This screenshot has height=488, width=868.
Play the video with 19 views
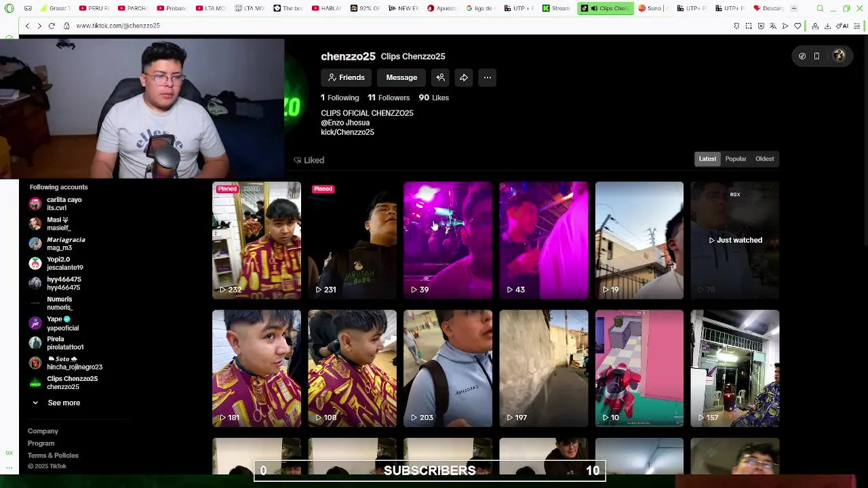tap(639, 240)
